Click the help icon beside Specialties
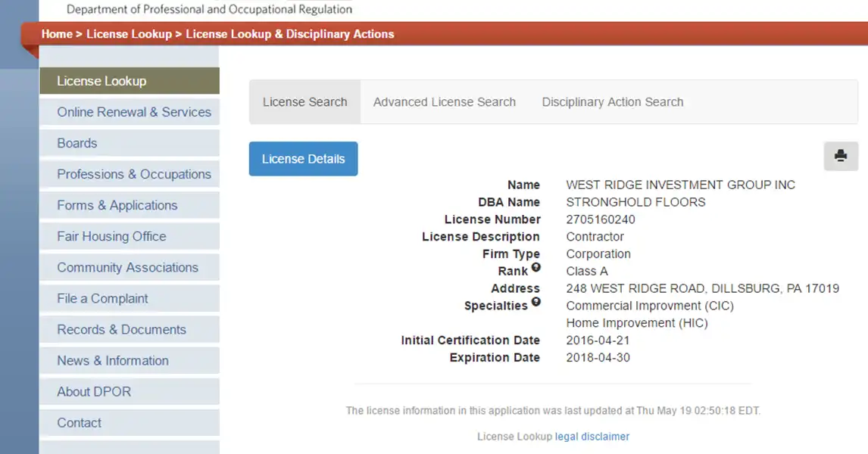 (535, 302)
